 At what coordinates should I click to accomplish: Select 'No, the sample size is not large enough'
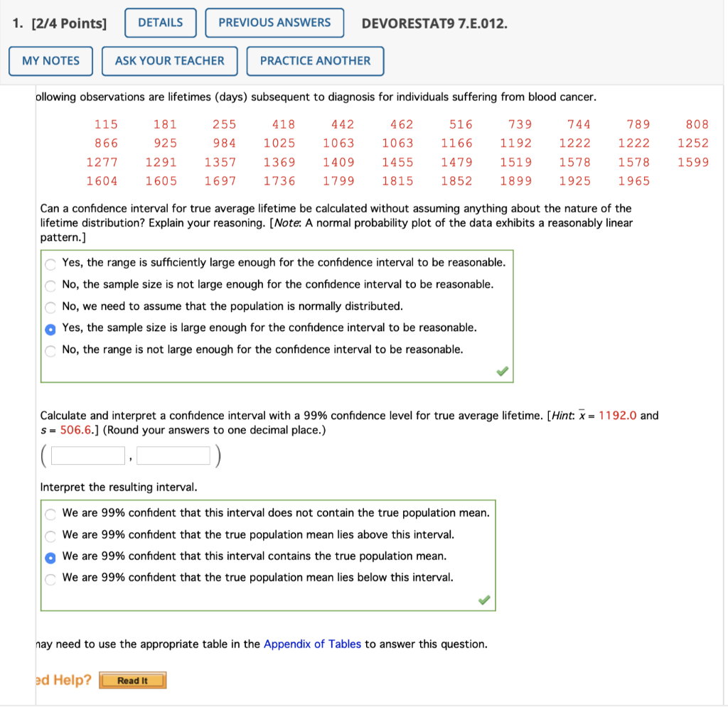50,286
